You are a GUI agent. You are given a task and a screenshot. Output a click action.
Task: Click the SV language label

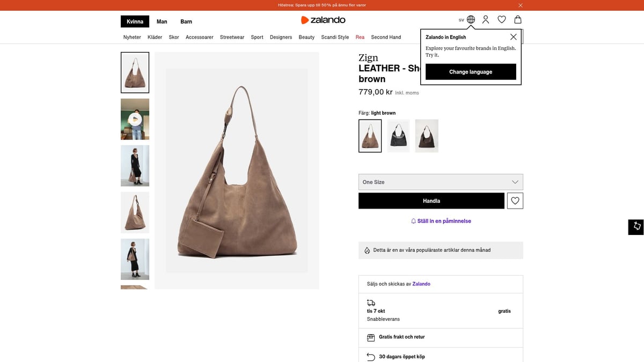click(x=461, y=20)
